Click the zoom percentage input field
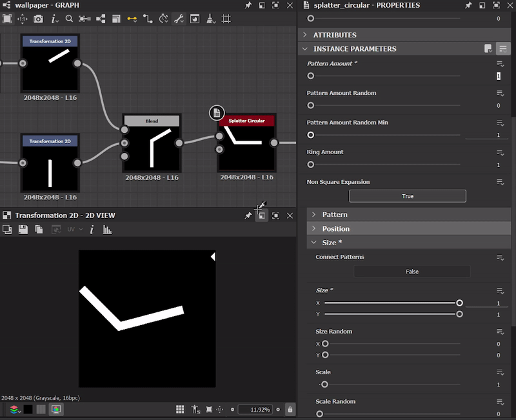 coord(255,410)
